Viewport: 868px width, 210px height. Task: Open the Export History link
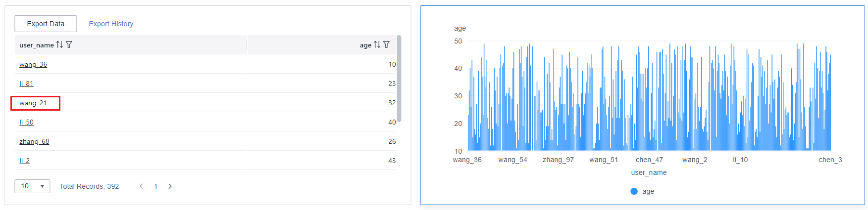click(x=111, y=24)
